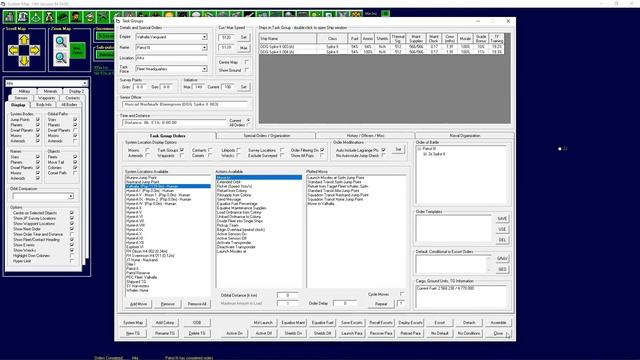Click the toolbar icon right of the officer portrait
The image size is (640, 360).
90,17
